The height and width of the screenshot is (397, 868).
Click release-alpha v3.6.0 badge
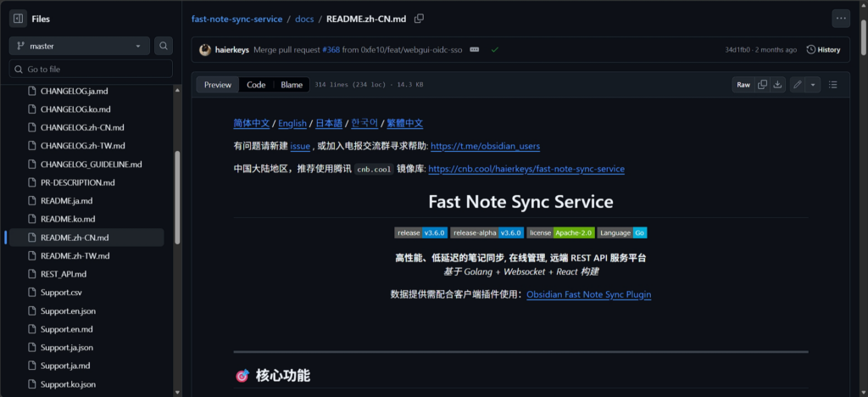487,233
